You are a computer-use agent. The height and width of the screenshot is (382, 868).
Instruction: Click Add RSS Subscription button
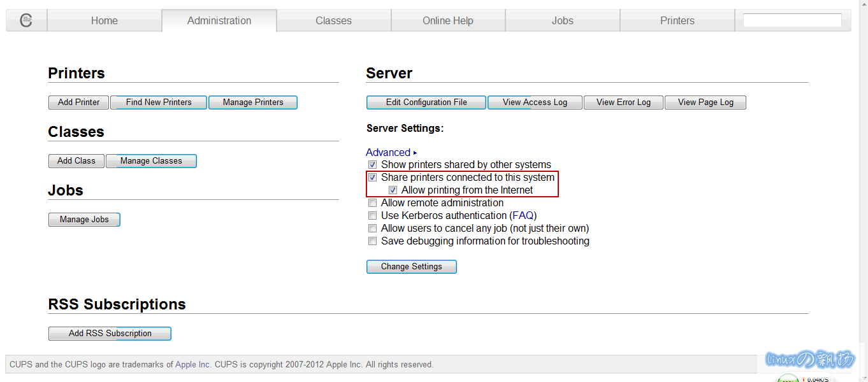[x=110, y=334]
